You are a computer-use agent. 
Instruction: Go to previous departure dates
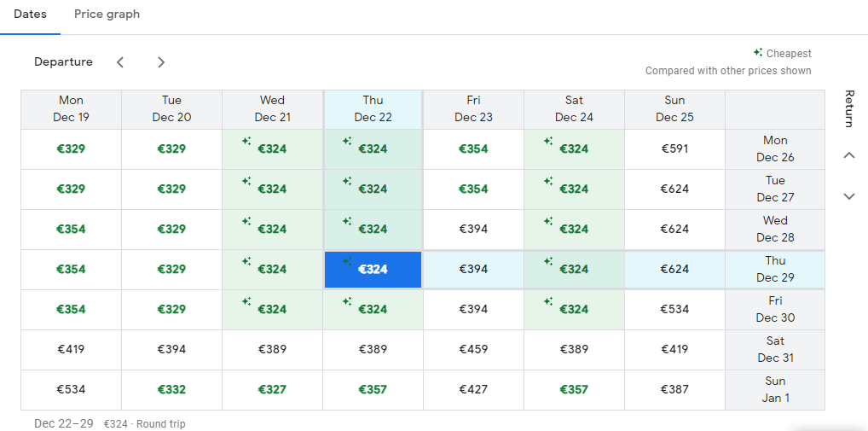point(120,62)
